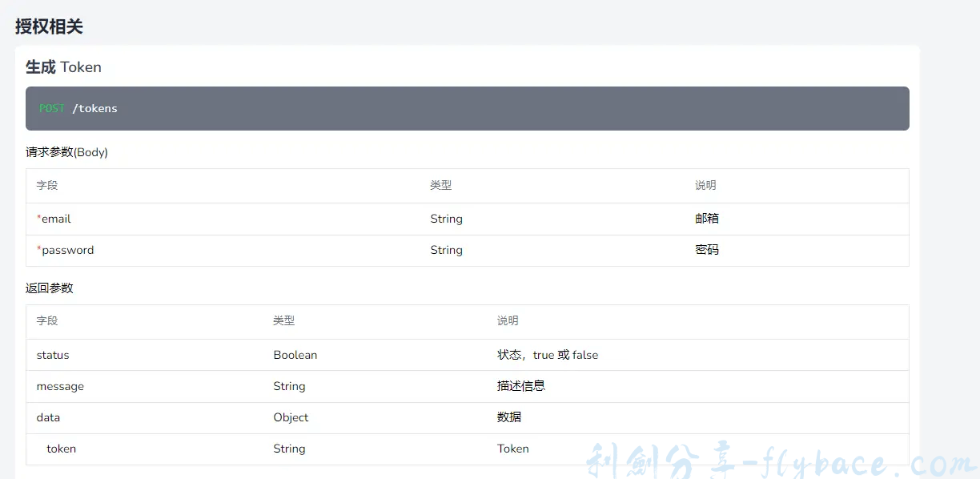Select the email field name cell
The image size is (980, 479).
tap(55, 219)
